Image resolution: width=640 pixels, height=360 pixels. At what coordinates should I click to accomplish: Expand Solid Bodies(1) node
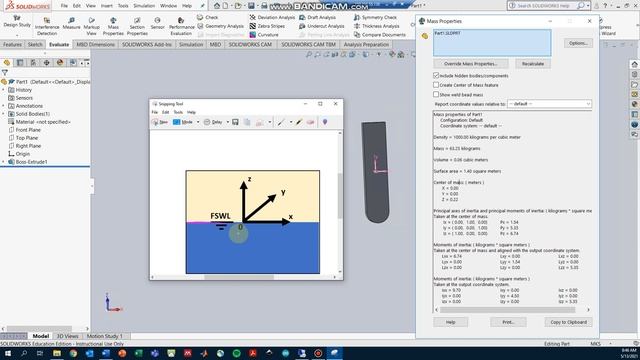tap(4, 114)
